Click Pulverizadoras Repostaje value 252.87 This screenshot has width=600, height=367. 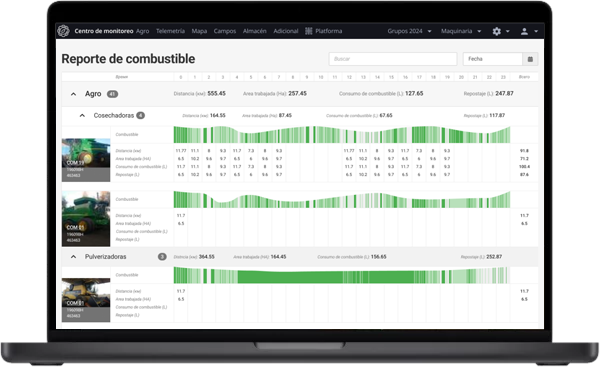click(494, 257)
